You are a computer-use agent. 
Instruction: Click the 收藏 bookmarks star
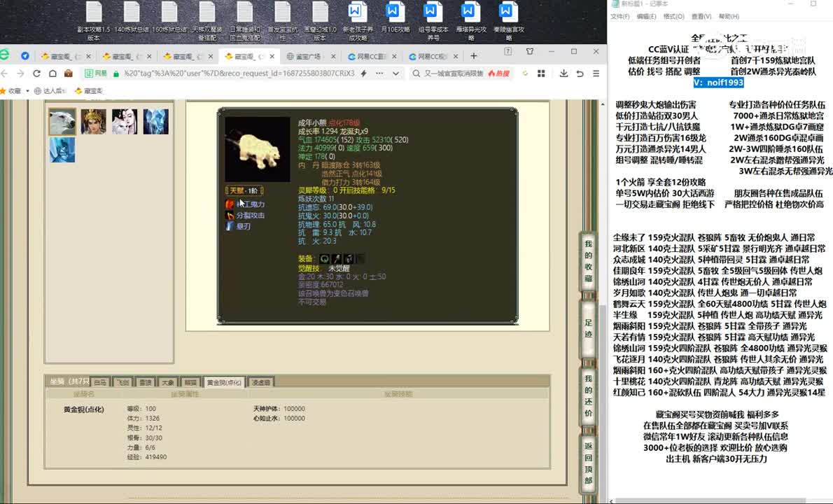3,91
